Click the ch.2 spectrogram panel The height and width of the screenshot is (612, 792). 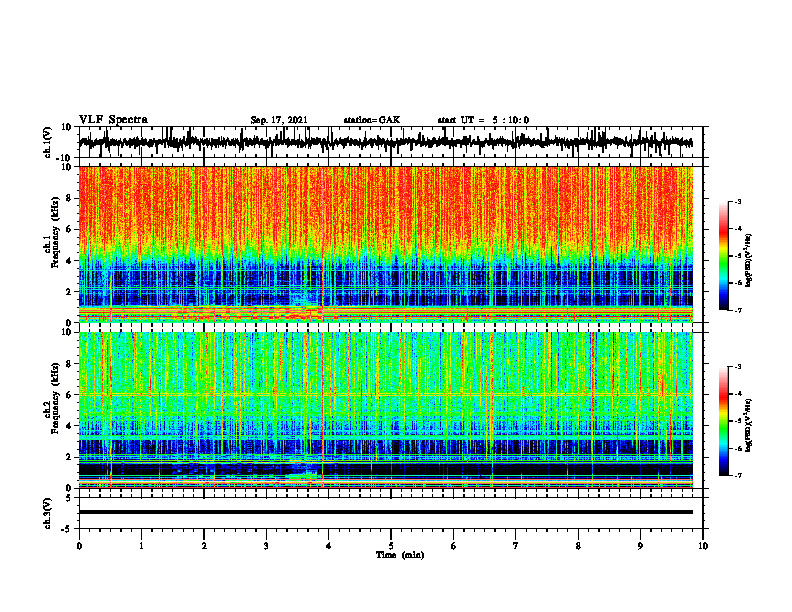tap(386, 410)
